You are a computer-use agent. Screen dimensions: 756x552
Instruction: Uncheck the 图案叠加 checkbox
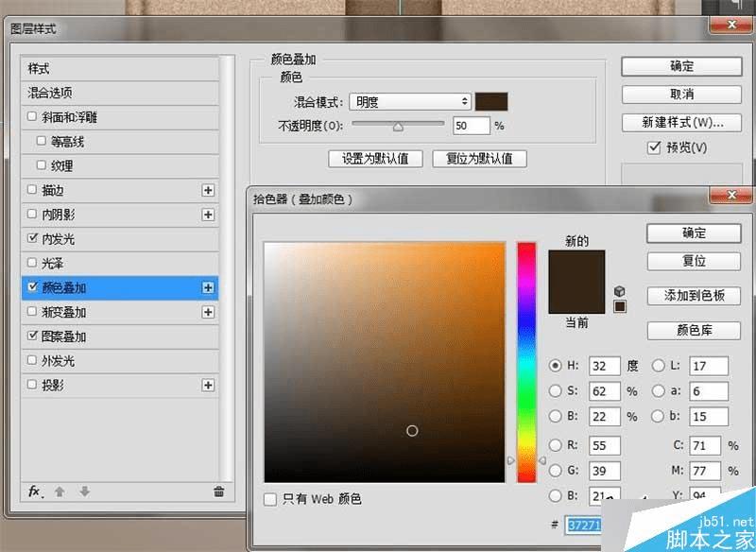coord(32,336)
